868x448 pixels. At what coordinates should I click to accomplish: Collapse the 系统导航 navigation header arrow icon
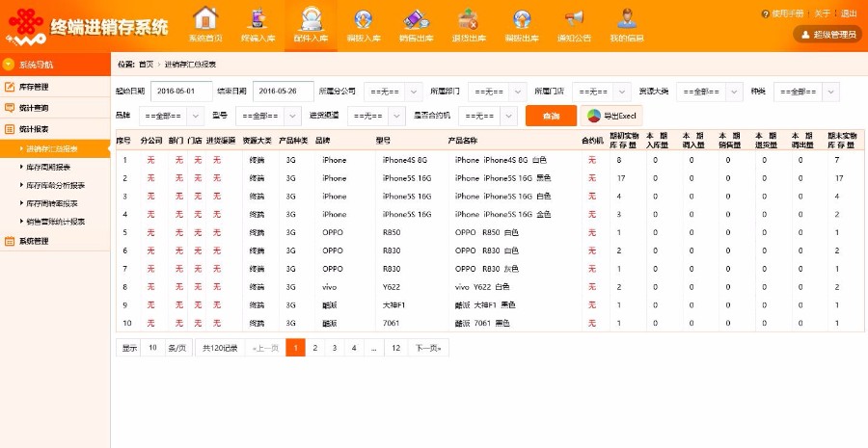click(x=8, y=65)
